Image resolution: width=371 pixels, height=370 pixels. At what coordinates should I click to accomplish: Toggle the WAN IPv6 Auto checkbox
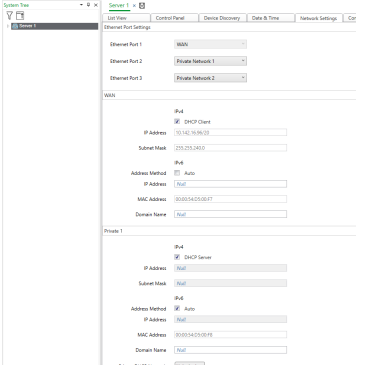coord(177,173)
